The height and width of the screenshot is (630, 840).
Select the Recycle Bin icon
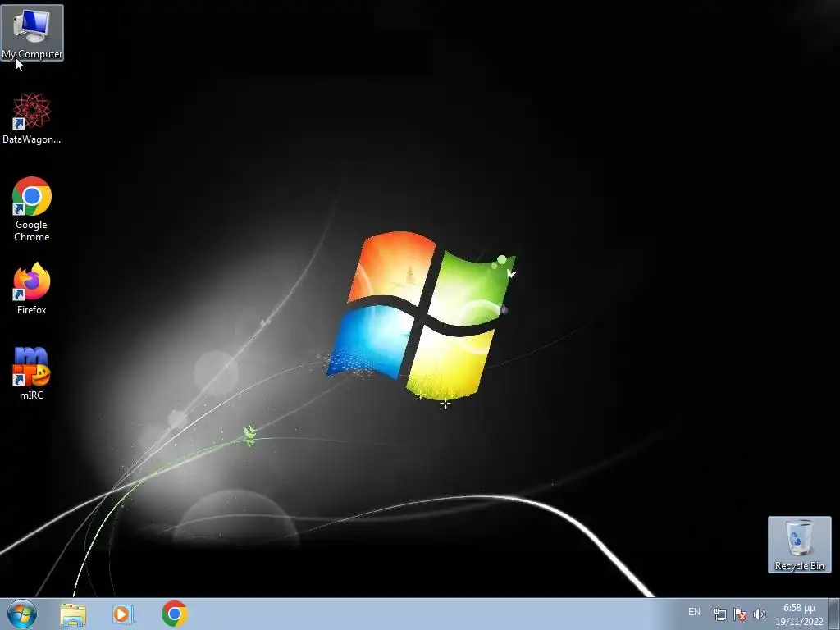(799, 545)
